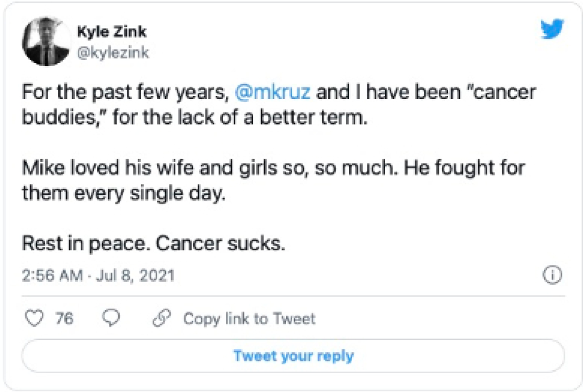The image size is (583, 392).
Task: Like the tweet with the heart icon
Action: coord(36,318)
